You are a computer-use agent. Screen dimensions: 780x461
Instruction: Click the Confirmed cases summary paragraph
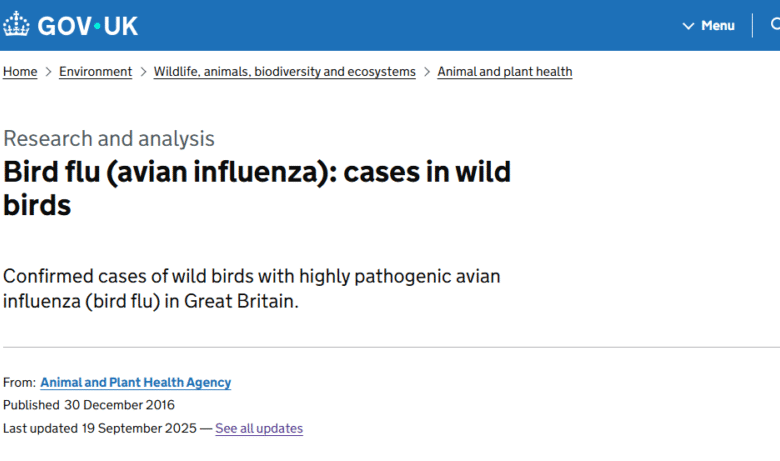(x=251, y=288)
